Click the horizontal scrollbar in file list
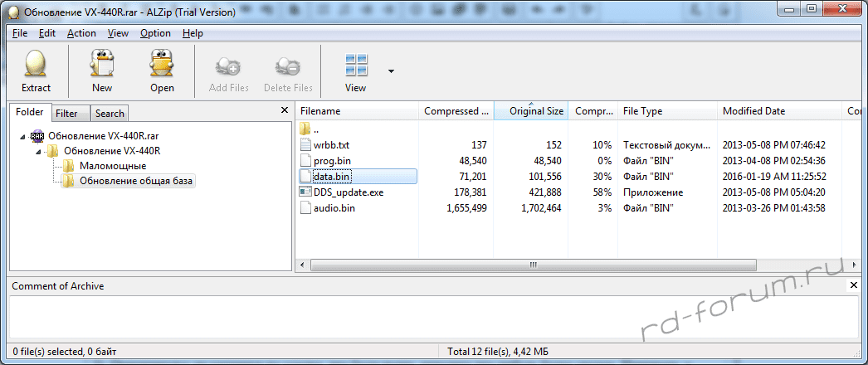 coord(531,265)
